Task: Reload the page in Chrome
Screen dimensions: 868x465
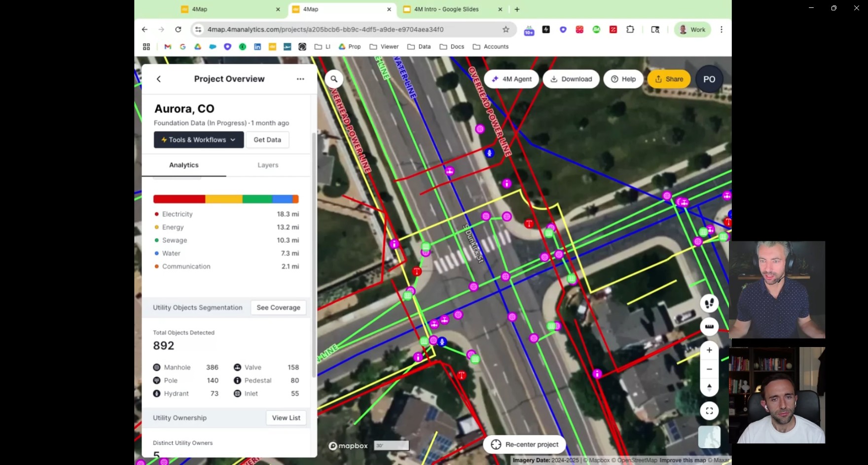Action: coord(178,30)
